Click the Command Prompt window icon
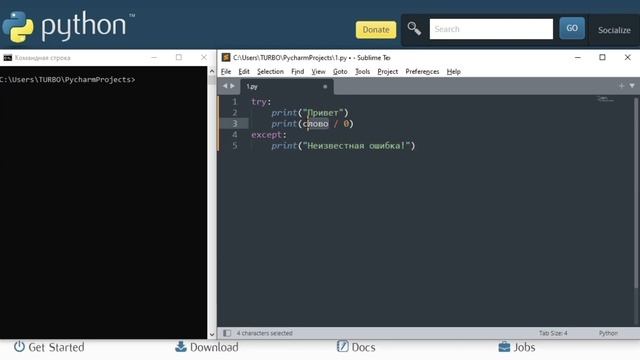 click(x=7, y=58)
